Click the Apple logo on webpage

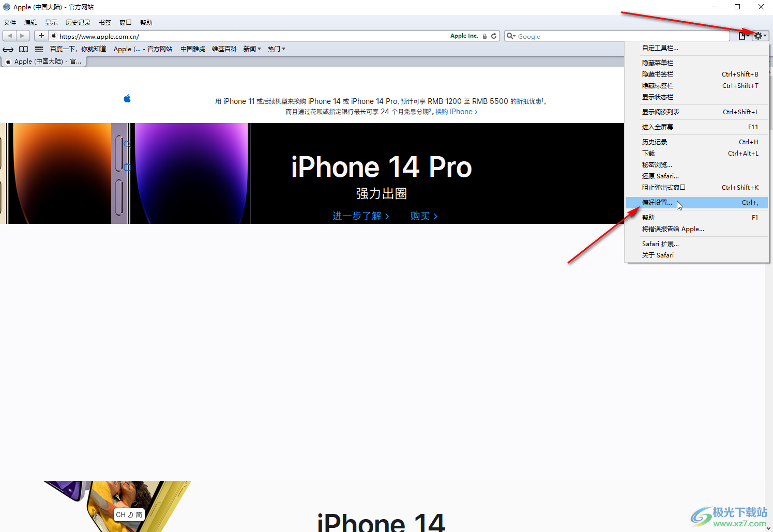127,98
